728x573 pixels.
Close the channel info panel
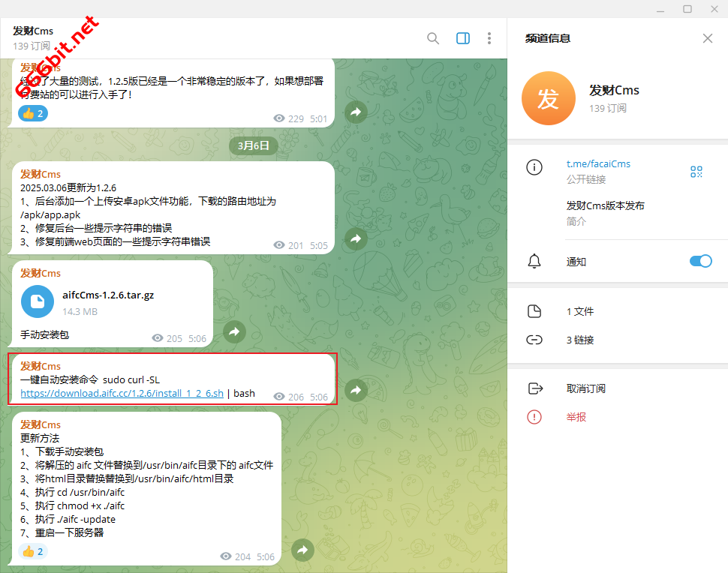click(708, 38)
